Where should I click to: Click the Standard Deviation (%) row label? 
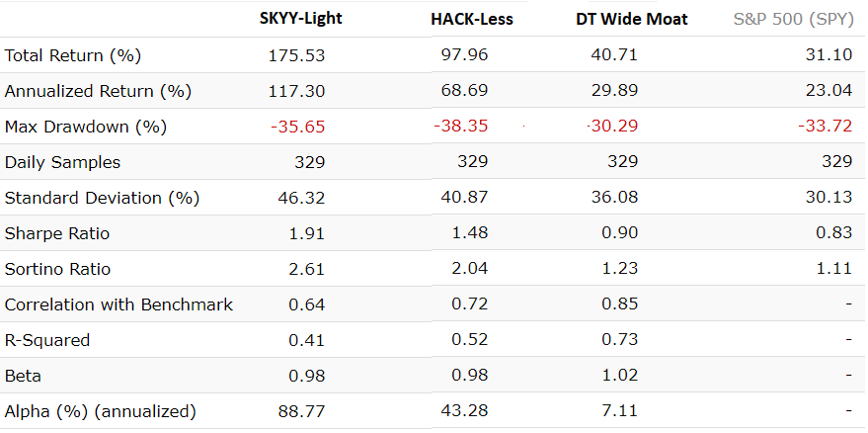click(102, 198)
